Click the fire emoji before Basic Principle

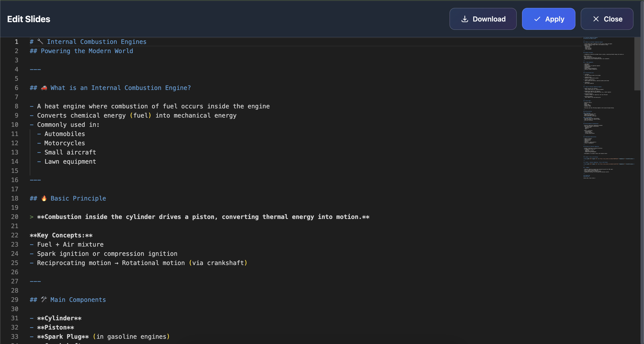tap(44, 198)
